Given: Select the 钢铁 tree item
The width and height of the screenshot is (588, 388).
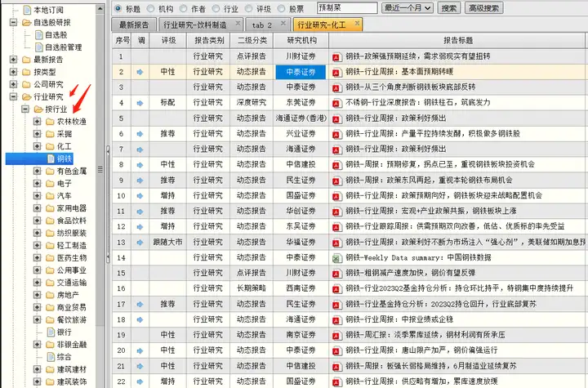Looking at the screenshot, I should pos(65,158).
